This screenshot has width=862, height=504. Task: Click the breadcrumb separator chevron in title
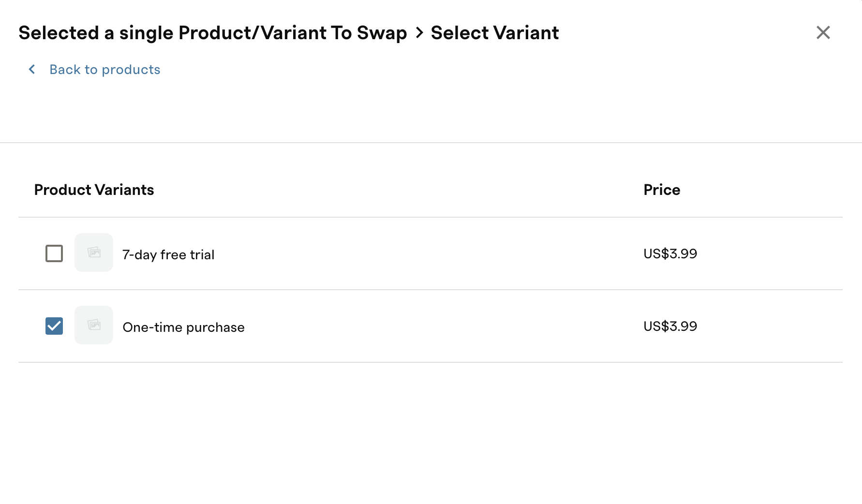coord(419,33)
